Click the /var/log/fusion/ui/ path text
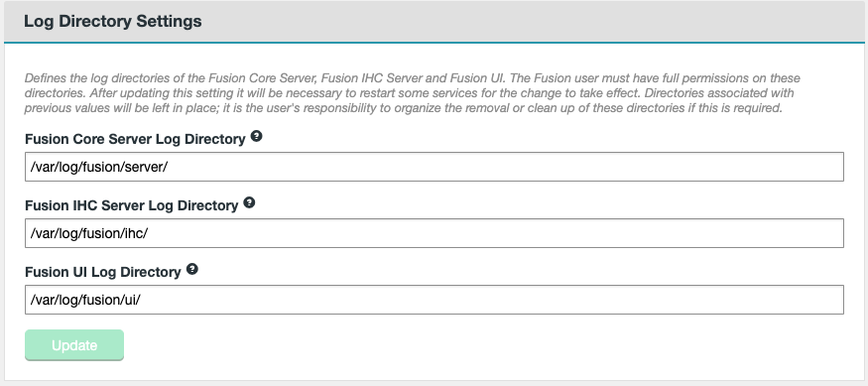 [85, 300]
